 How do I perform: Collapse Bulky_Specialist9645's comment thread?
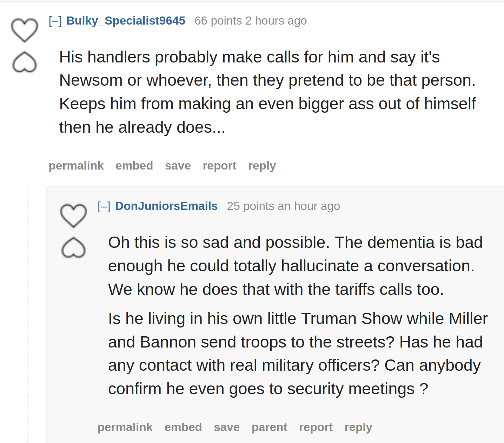pos(55,21)
